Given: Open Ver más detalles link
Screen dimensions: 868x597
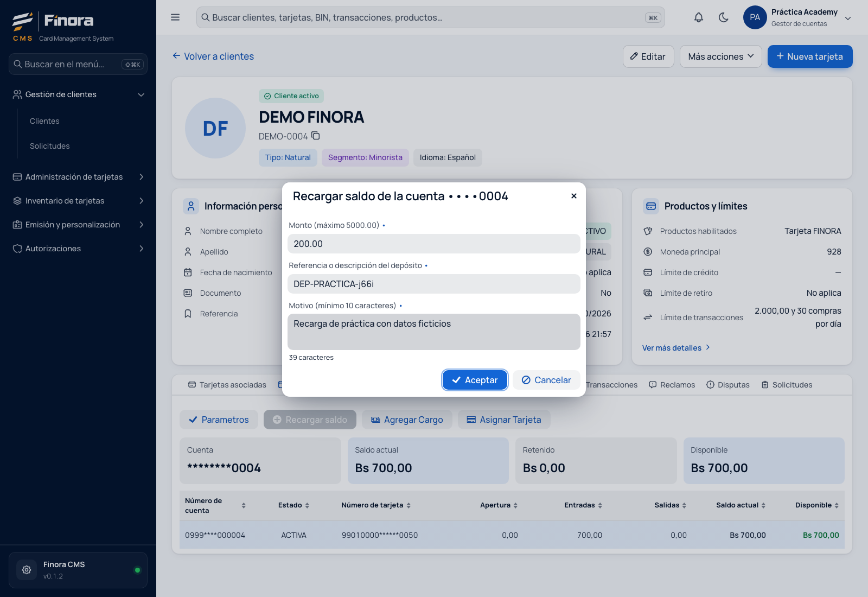Looking at the screenshot, I should coord(676,348).
